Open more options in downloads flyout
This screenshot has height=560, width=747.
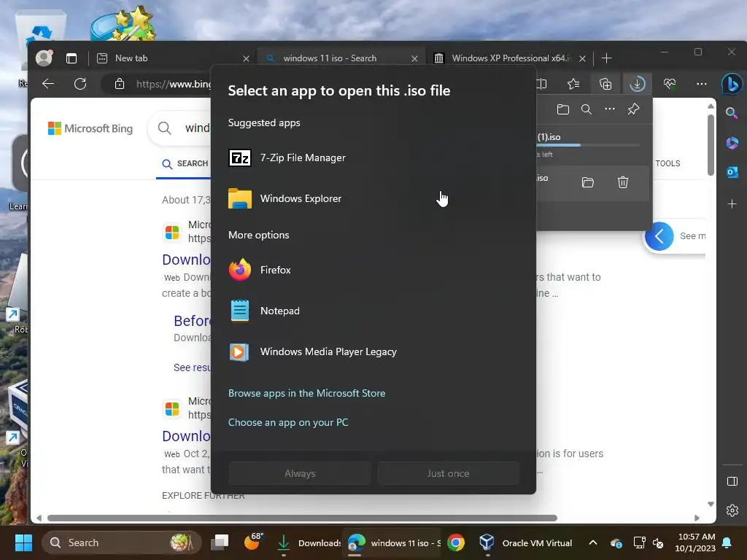click(610, 109)
